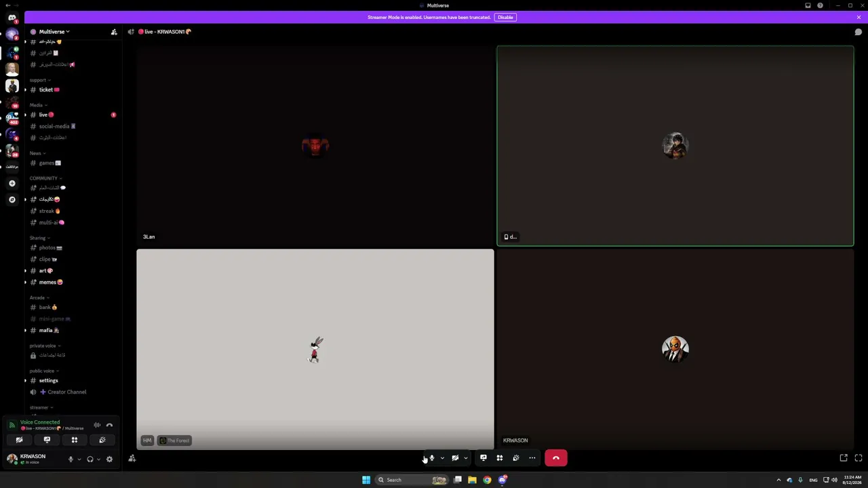Collapse the Arcade category
The width and height of the screenshot is (868, 488).
(39, 298)
